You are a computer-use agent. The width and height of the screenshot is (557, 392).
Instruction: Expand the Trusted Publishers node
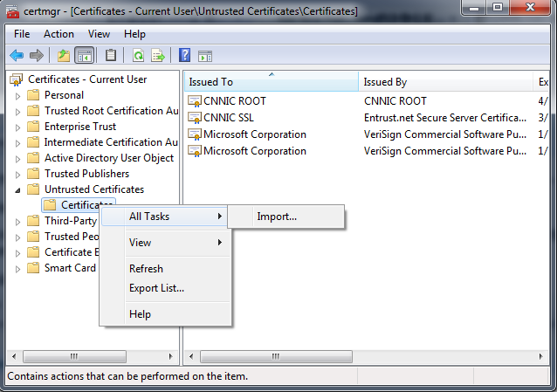click(17, 175)
